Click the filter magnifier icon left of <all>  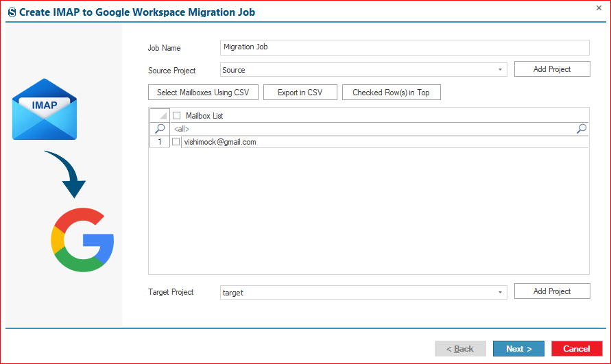pos(160,129)
